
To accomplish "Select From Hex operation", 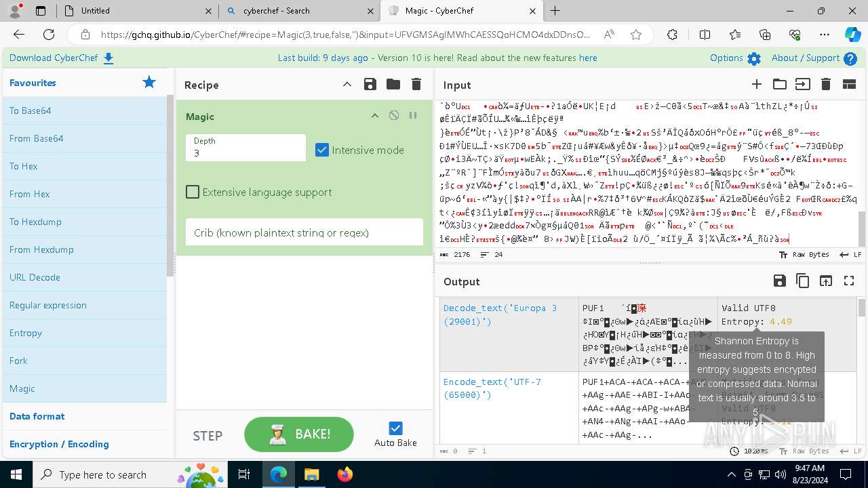I will [x=85, y=194].
